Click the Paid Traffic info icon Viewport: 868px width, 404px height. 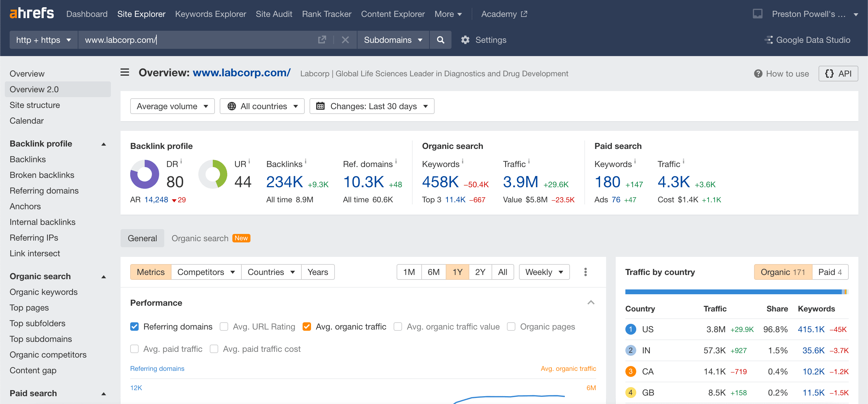pos(683,161)
